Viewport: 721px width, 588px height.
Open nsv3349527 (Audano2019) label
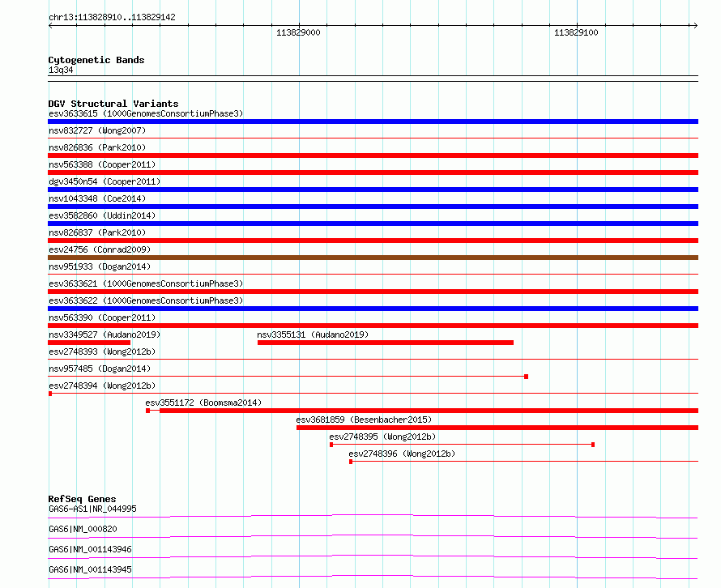105,334
